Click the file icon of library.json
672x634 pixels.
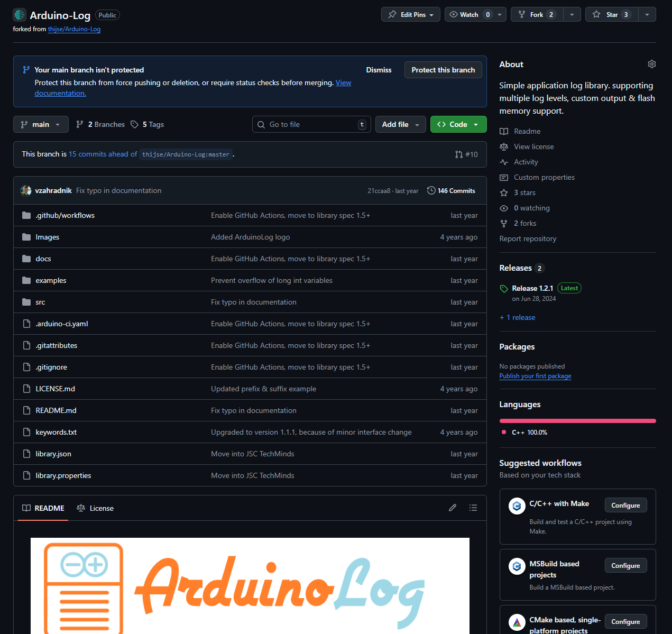coord(26,454)
